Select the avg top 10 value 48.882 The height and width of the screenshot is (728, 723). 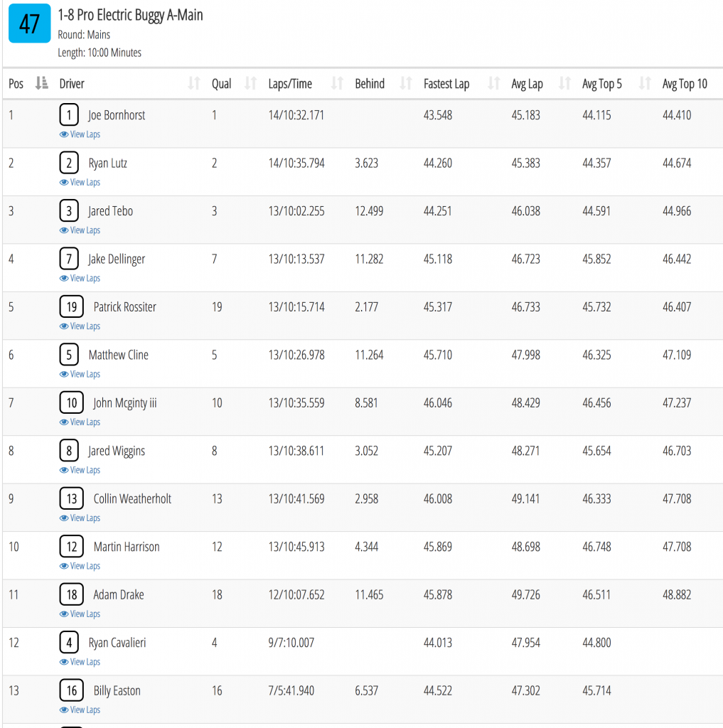point(677,595)
